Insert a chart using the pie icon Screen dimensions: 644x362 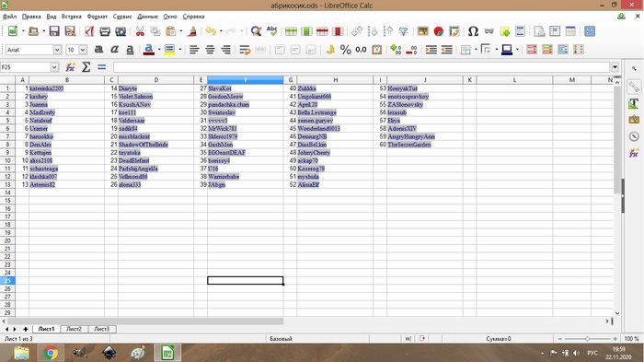[439, 31]
